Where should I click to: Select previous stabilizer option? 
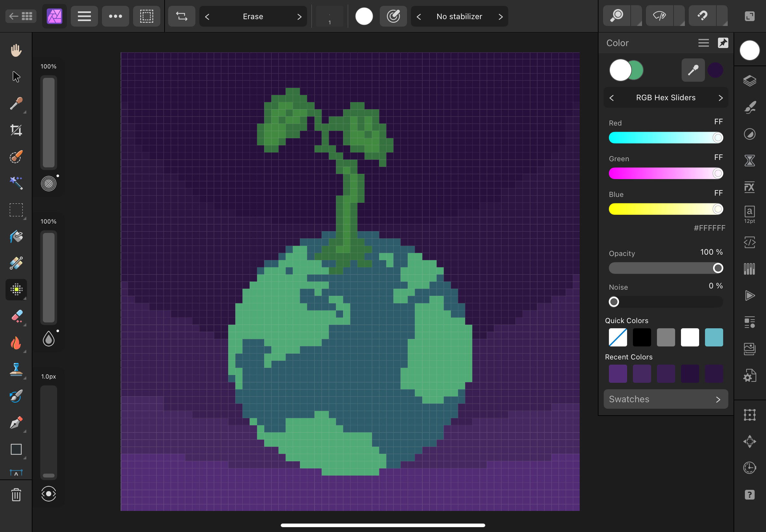tap(419, 17)
